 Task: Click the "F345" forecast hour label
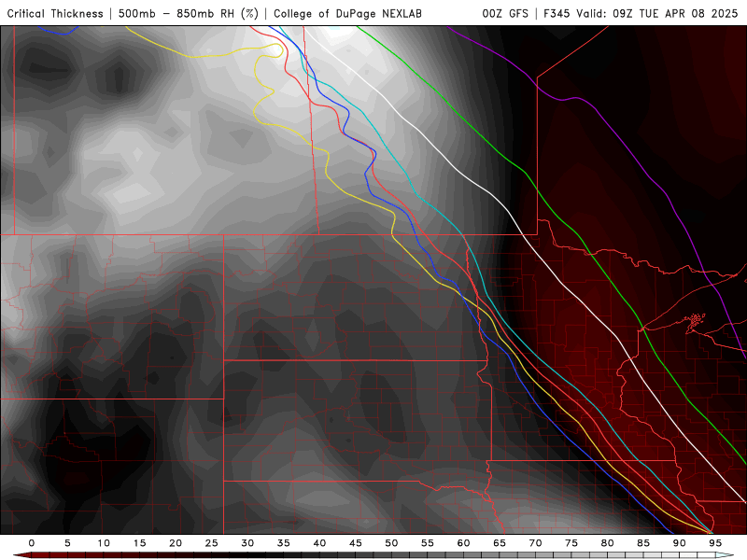point(557,14)
